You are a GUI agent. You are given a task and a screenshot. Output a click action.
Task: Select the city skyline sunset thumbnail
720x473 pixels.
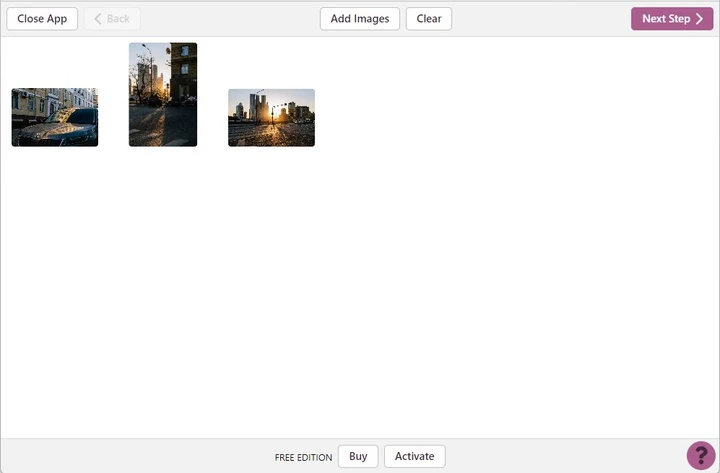click(x=271, y=118)
